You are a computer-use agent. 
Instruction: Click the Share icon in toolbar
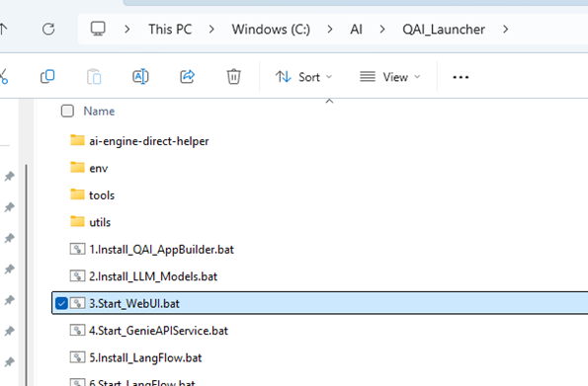pos(187,76)
